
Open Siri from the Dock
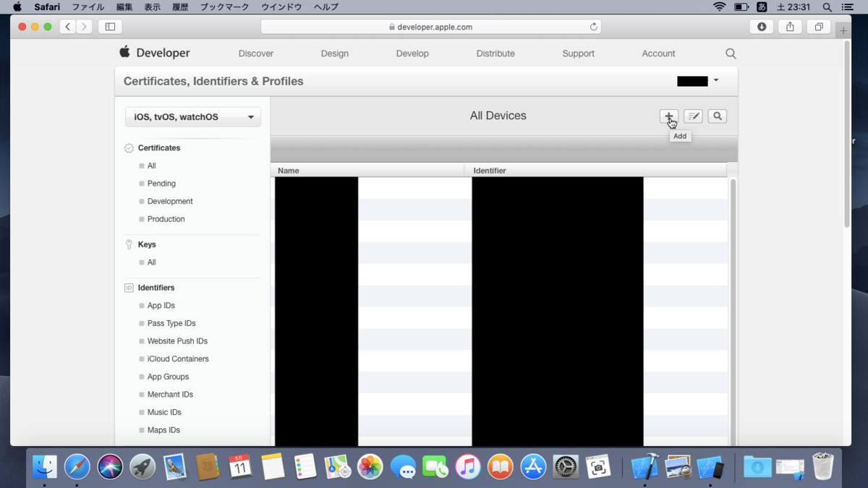click(x=110, y=467)
